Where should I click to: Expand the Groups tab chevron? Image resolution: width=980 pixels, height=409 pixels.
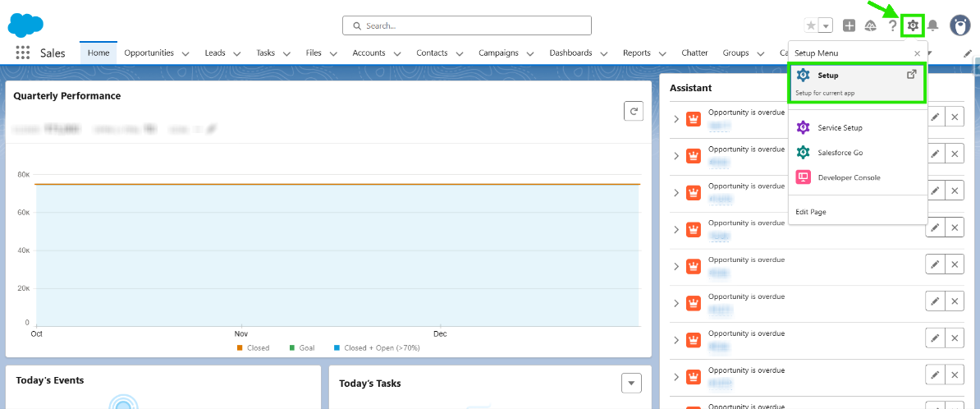(x=761, y=53)
